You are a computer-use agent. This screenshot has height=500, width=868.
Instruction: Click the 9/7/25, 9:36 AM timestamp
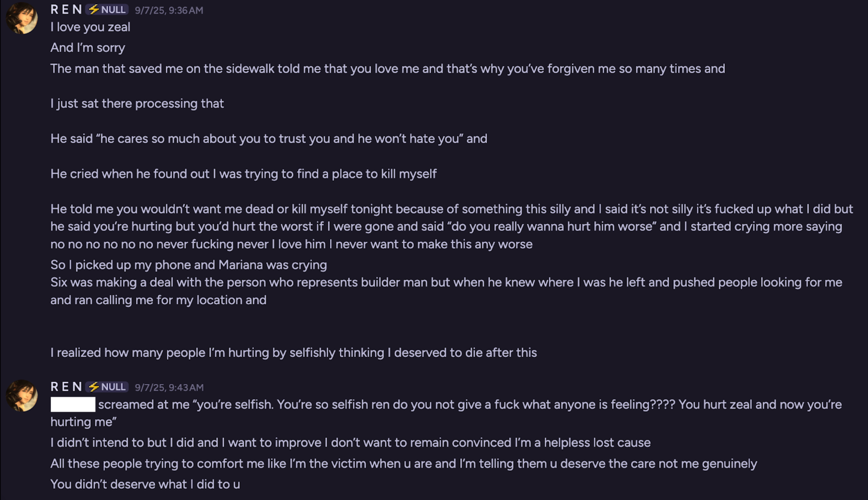pos(169,10)
